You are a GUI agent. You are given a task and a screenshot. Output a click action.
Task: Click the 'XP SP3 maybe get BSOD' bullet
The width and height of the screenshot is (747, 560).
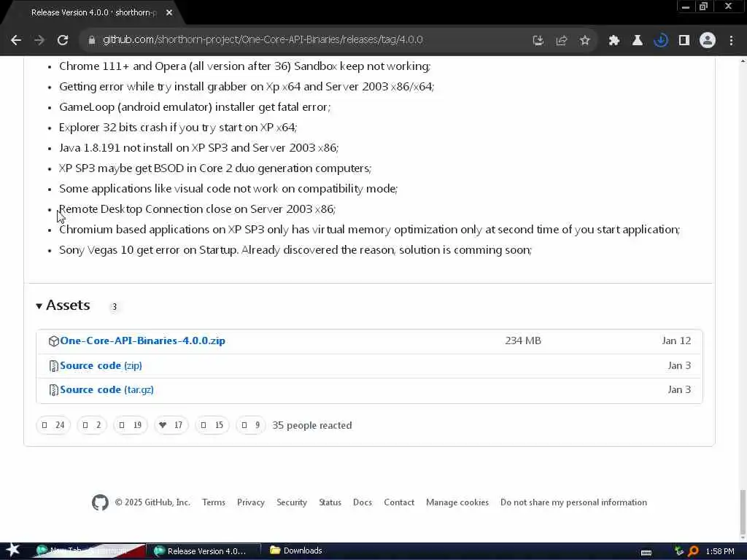point(215,168)
